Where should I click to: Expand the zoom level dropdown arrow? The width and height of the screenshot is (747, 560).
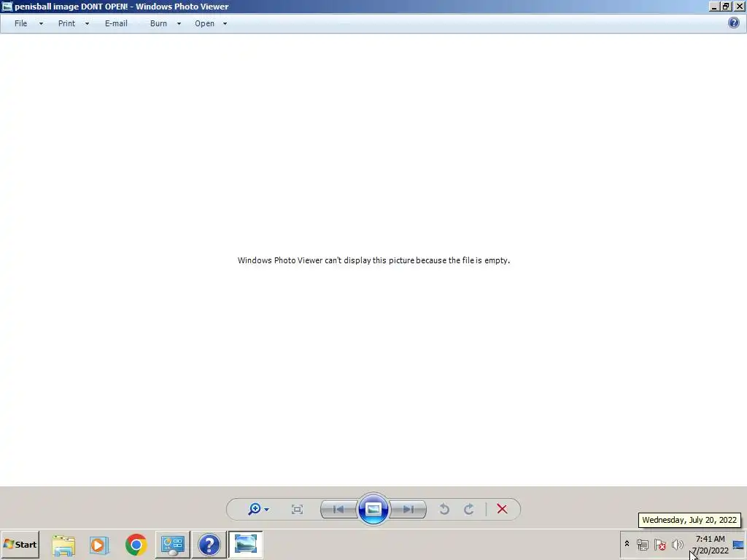coord(266,510)
